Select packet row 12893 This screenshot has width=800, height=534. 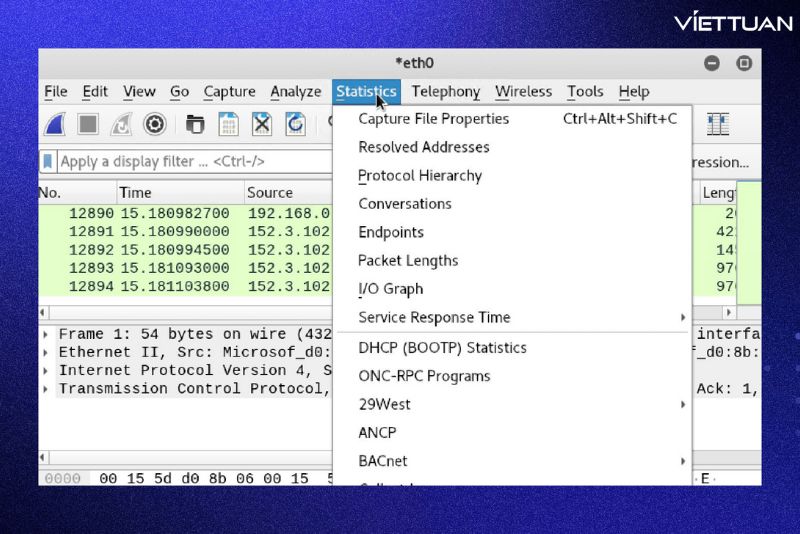pyautogui.click(x=185, y=268)
